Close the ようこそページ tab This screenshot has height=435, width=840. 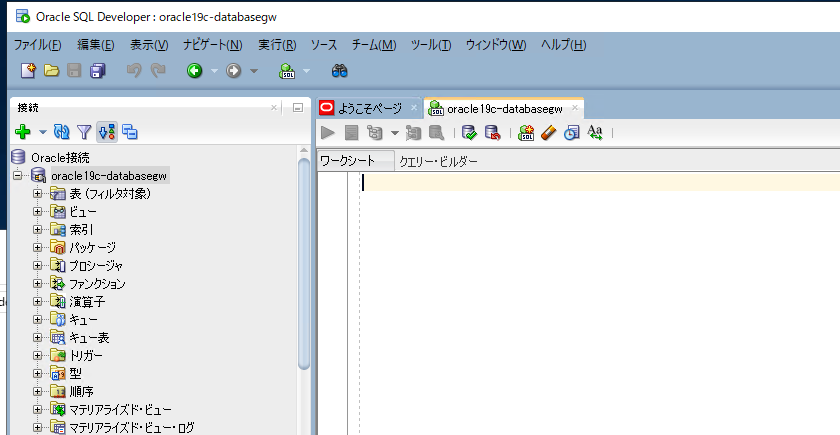pos(414,108)
